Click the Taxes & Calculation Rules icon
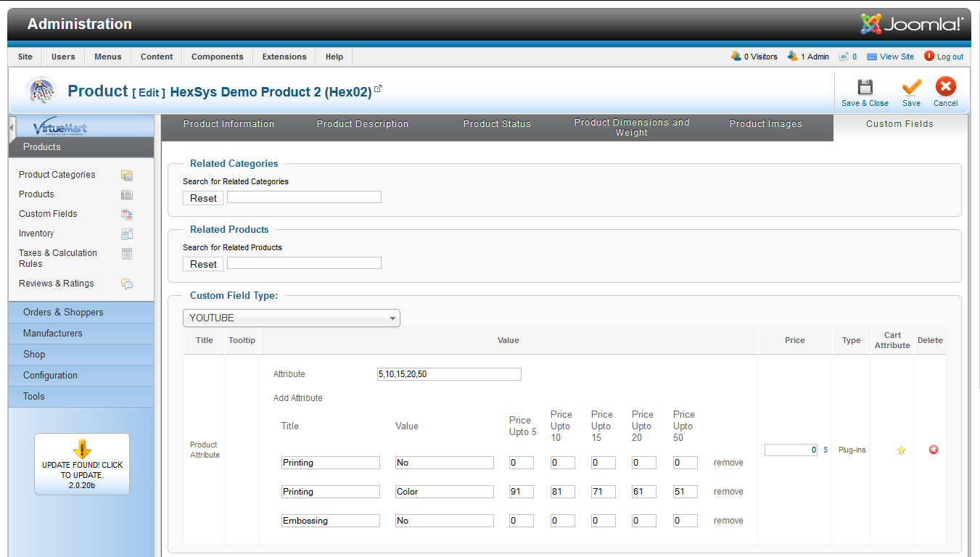 (127, 254)
